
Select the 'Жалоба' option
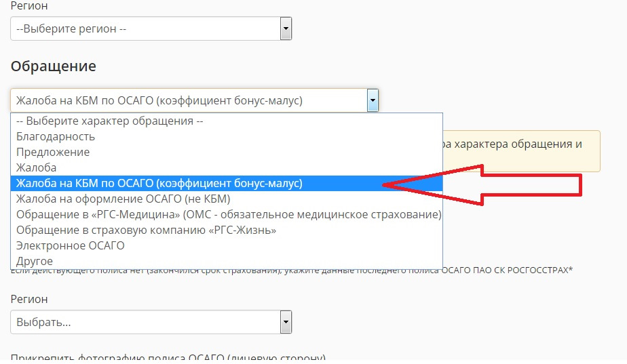(227, 168)
